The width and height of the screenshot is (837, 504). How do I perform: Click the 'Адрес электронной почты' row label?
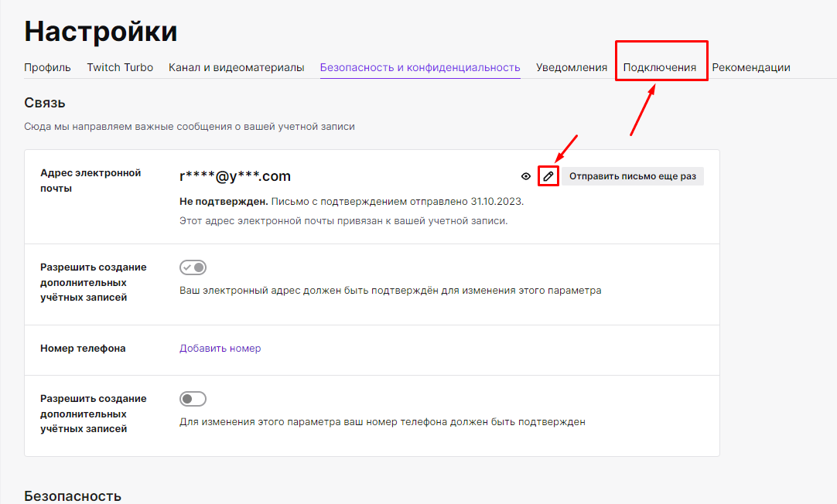tap(91, 181)
